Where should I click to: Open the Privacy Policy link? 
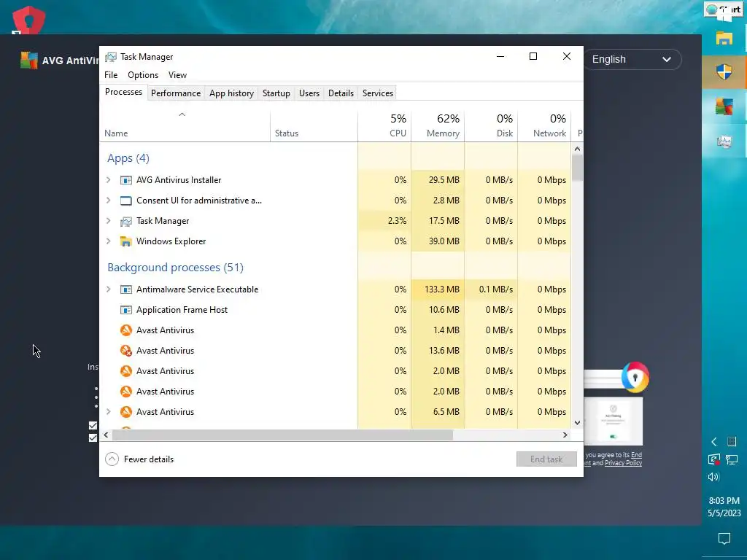coord(623,463)
